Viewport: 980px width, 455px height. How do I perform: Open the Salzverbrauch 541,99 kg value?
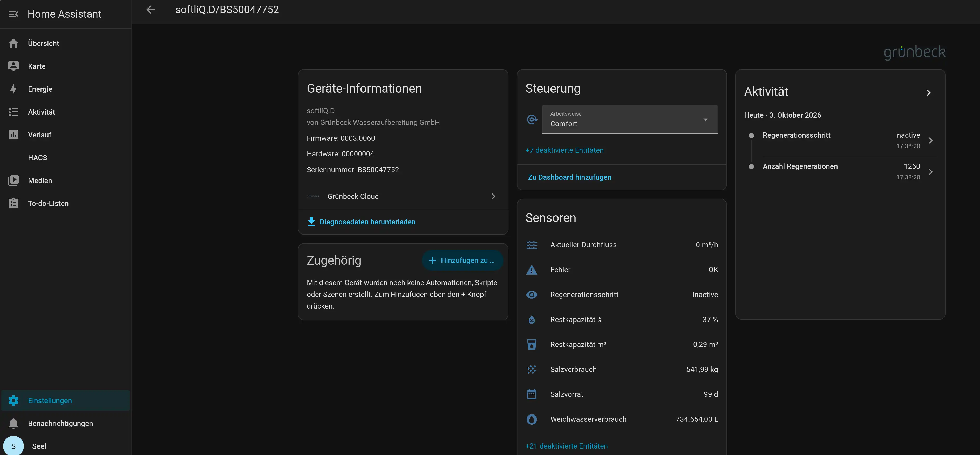click(702, 369)
